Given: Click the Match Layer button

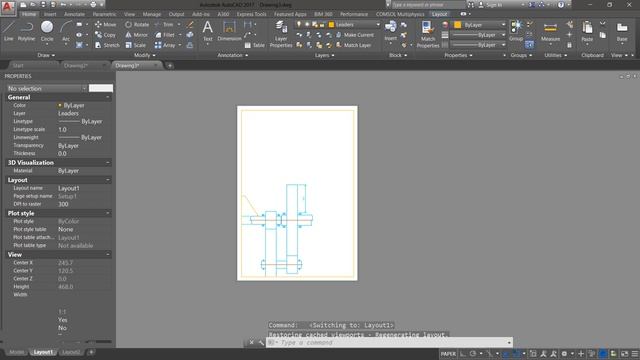Looking at the screenshot, I should (353, 45).
